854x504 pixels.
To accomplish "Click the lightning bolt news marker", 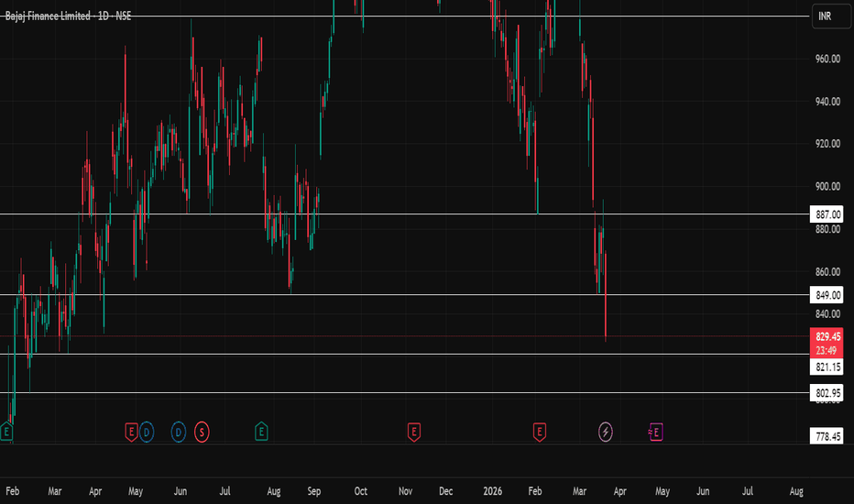I will (x=606, y=433).
